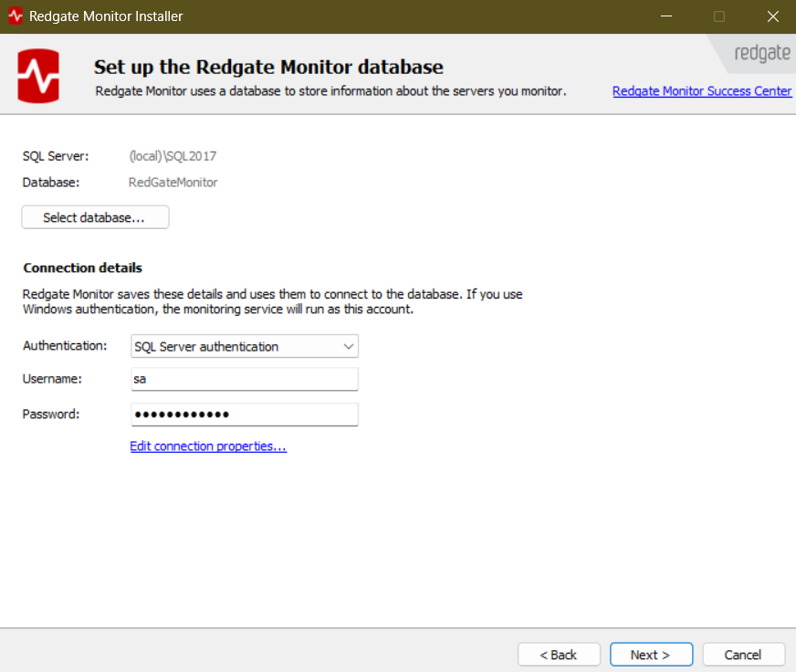Click the Password label
796x672 pixels.
pyautogui.click(x=51, y=415)
